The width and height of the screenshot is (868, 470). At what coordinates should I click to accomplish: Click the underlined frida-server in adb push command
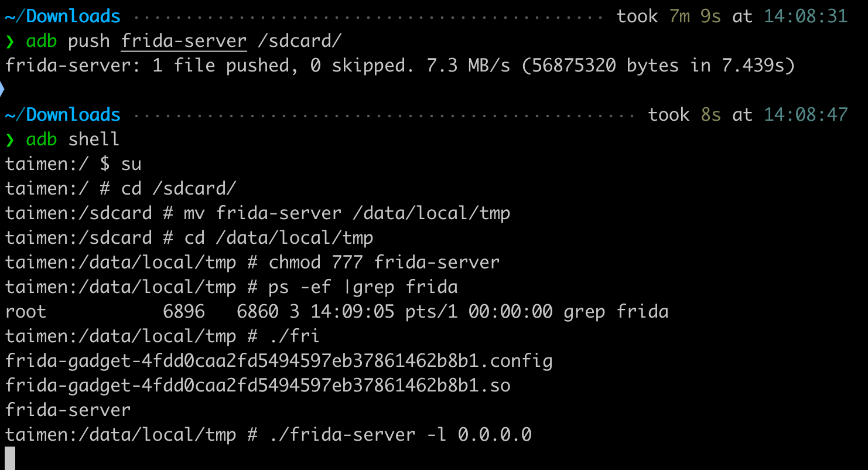click(x=184, y=41)
